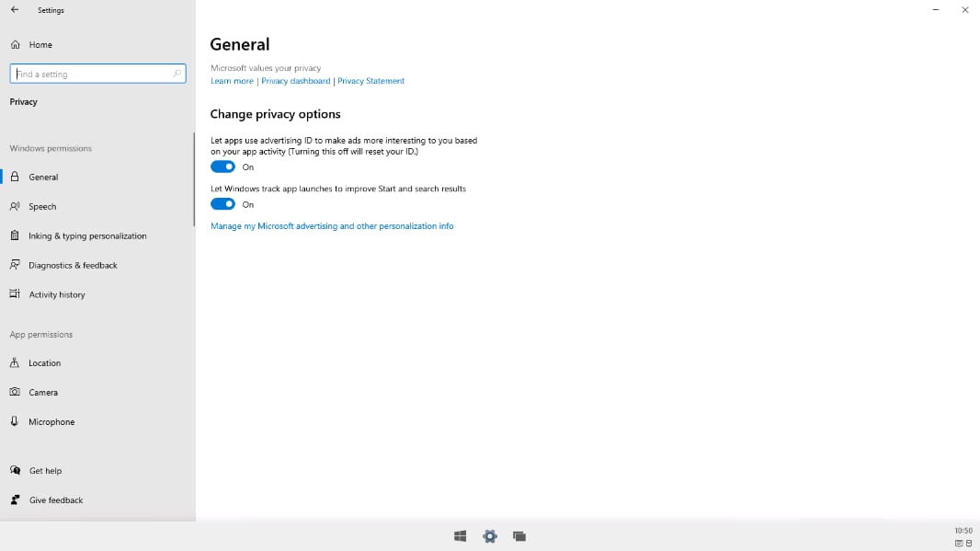Click the Inking & typing clipboard icon
Viewport: 980px width, 551px height.
(15, 235)
